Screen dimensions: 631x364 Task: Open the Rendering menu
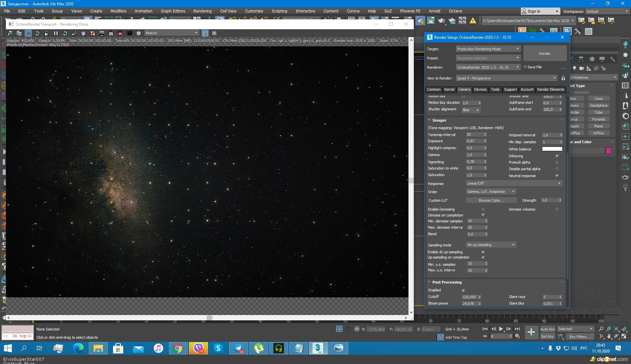pyautogui.click(x=202, y=11)
